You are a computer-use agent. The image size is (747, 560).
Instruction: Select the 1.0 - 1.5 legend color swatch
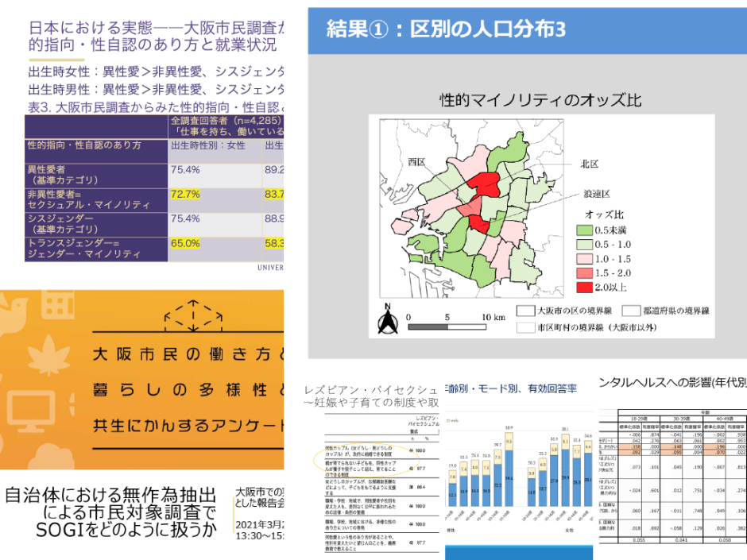click(x=585, y=259)
